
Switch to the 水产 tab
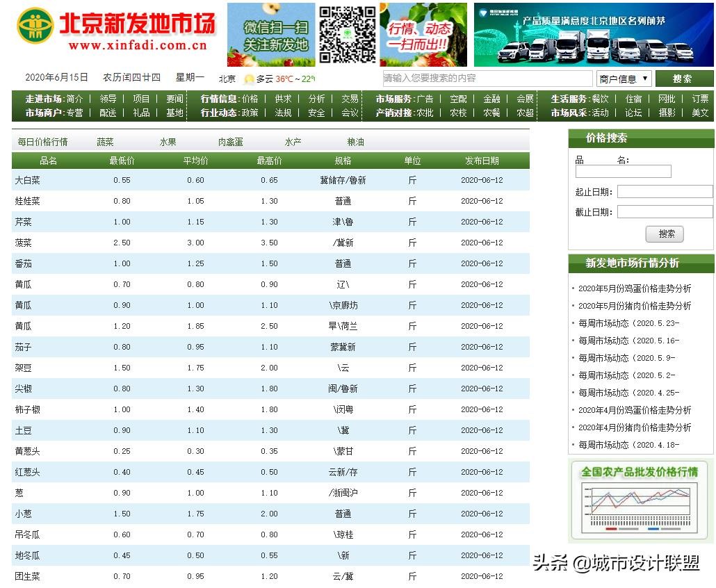(x=293, y=142)
